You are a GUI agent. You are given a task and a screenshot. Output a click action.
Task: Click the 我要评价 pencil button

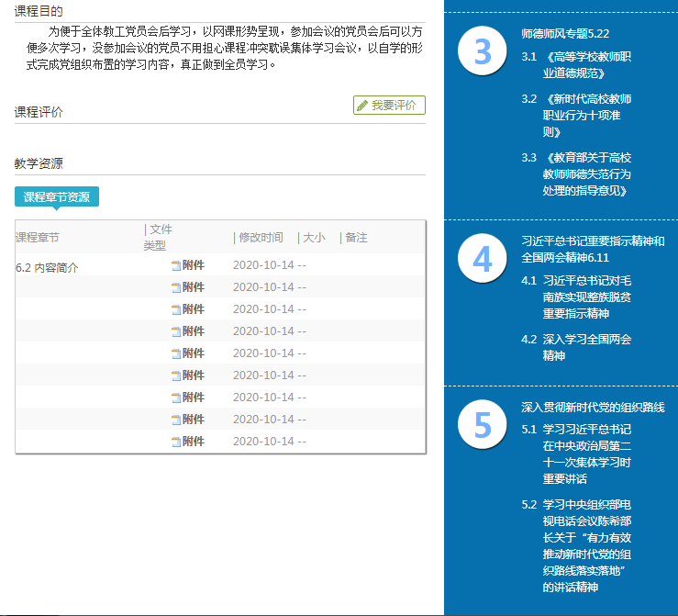coord(389,106)
